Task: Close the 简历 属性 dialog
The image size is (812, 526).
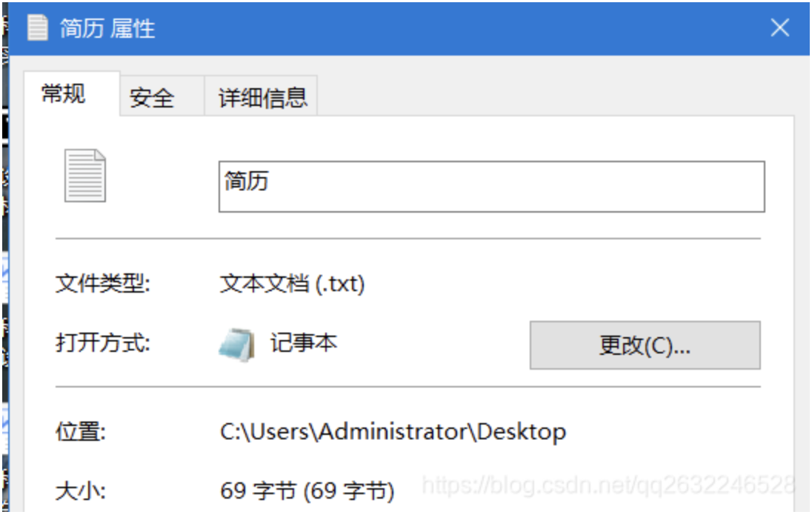Action: tap(779, 28)
